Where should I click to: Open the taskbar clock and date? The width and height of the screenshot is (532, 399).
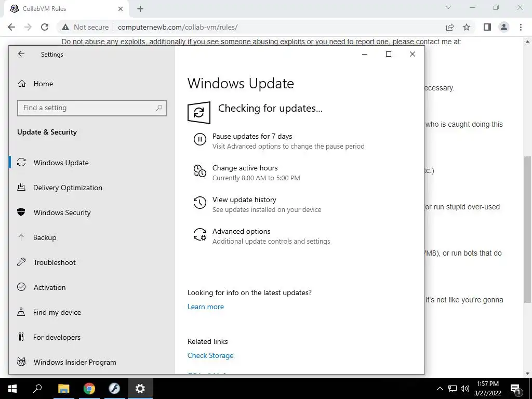488,389
